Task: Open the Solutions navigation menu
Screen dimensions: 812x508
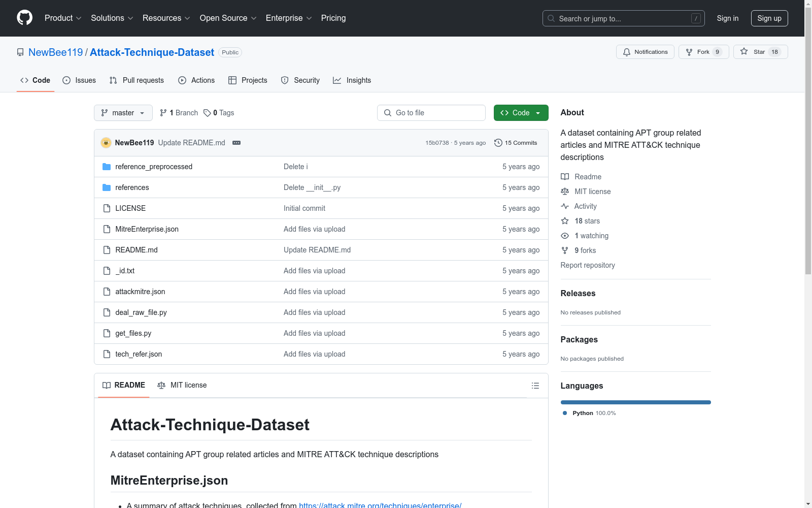Action: (112, 18)
